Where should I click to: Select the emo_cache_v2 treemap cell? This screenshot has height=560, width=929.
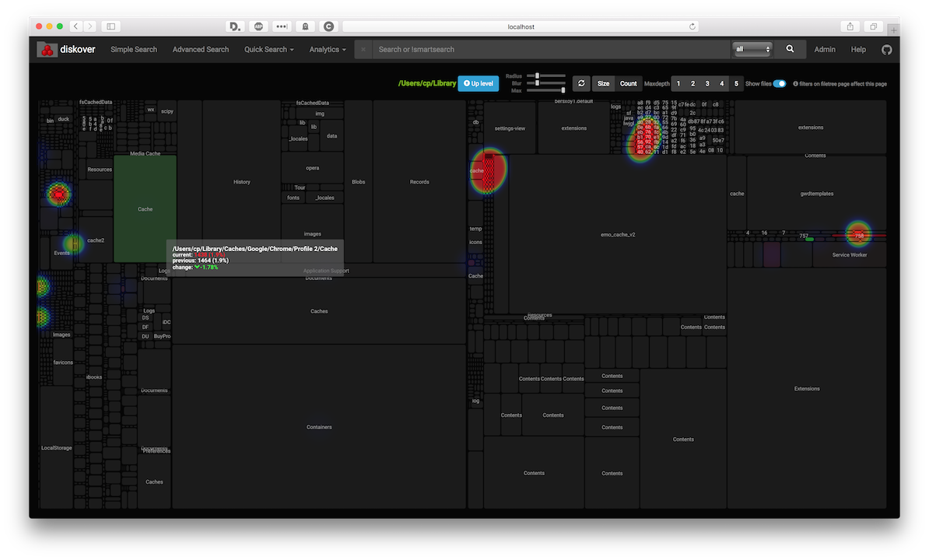tap(617, 234)
